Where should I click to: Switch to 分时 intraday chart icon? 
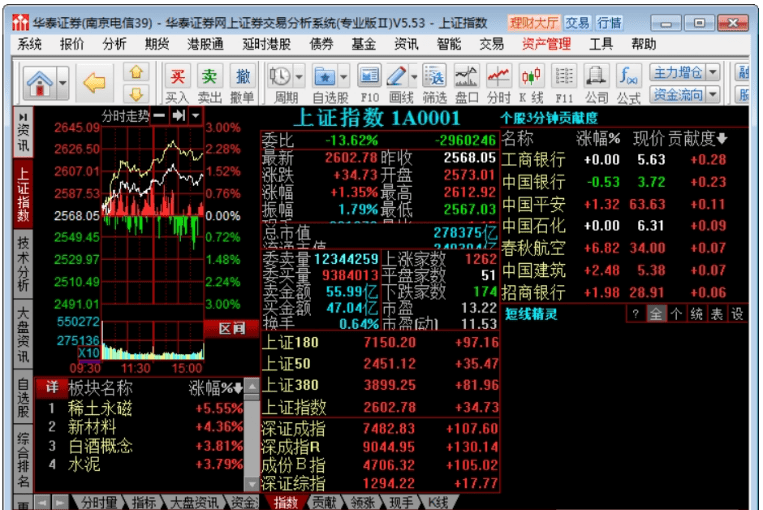499,83
